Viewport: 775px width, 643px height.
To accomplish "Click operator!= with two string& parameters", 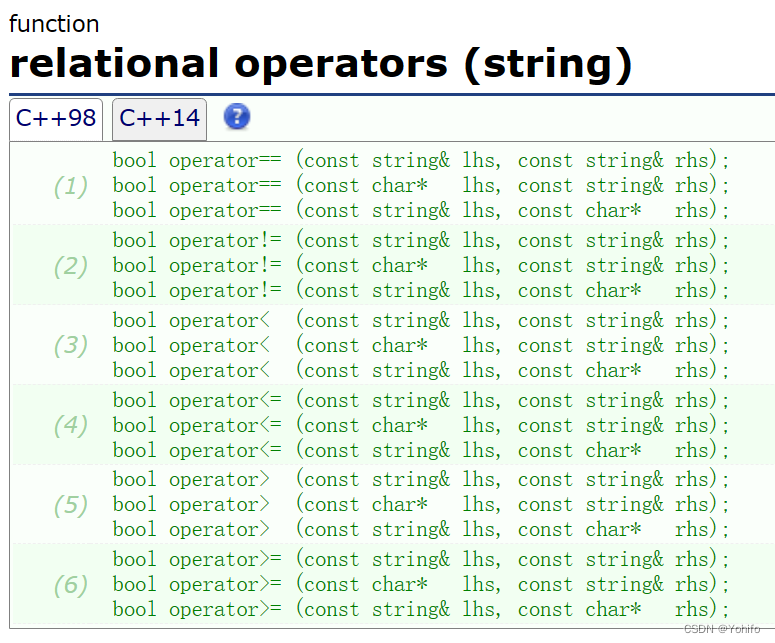I will click(x=421, y=240).
